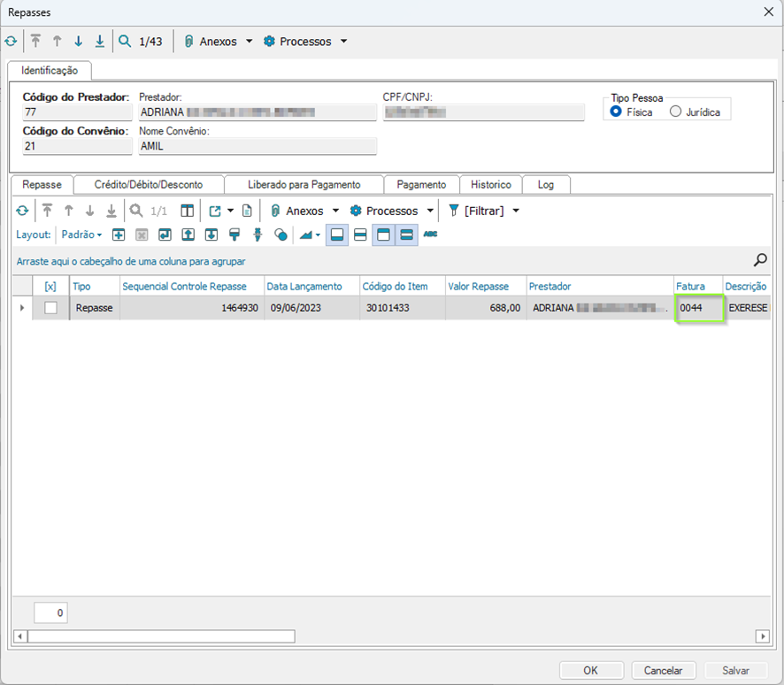Viewport: 784px width, 685px height.
Task: Open the Log tab
Action: pos(546,184)
